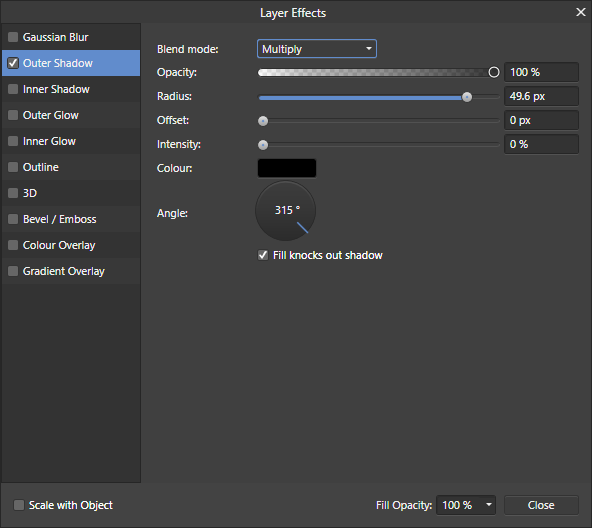
Task: Click the Angle dial showing 315°
Action: [x=286, y=211]
